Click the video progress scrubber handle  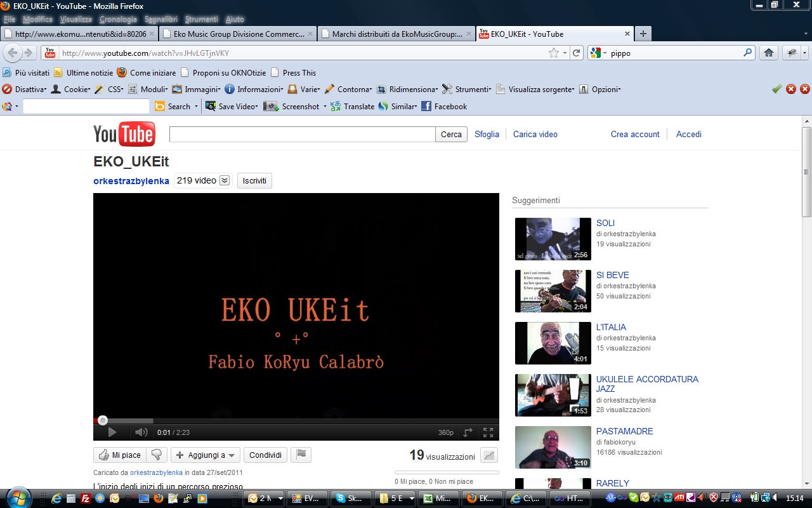coord(103,420)
